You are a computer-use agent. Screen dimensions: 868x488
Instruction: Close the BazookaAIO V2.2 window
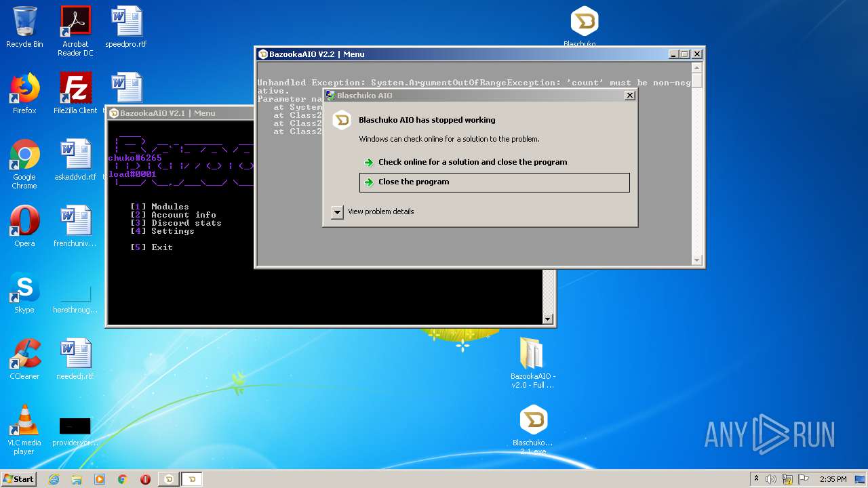(x=697, y=54)
